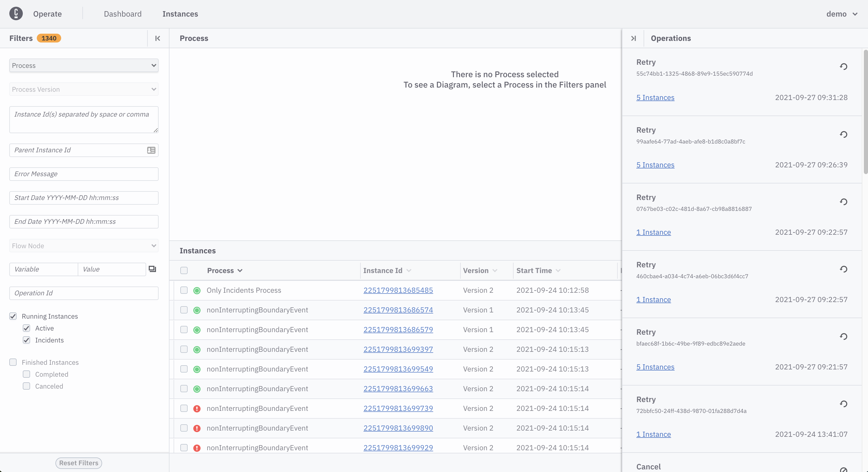Go to the Dashboard tab

pyautogui.click(x=123, y=14)
